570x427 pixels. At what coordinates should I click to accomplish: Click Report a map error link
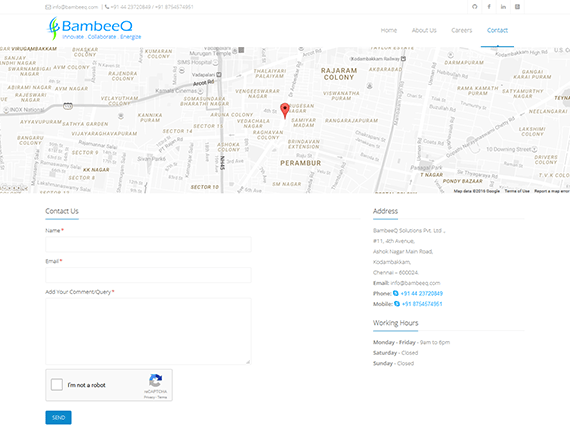pos(551,191)
